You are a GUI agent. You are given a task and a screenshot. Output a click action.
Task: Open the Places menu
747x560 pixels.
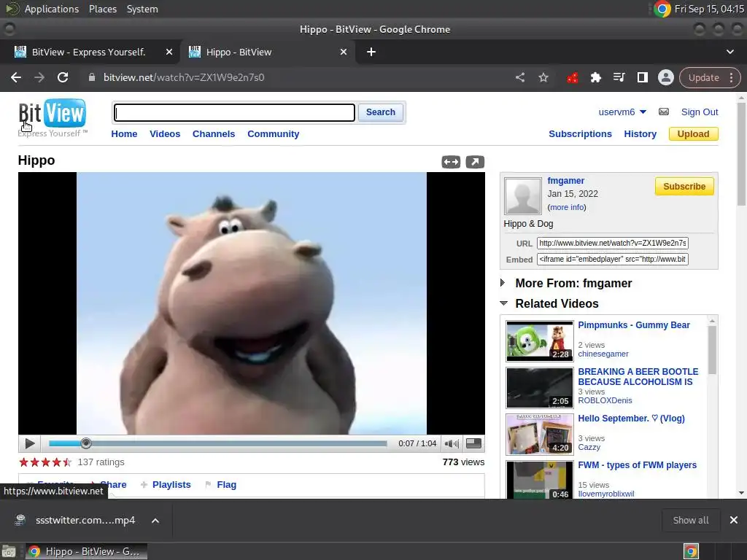[103, 9]
